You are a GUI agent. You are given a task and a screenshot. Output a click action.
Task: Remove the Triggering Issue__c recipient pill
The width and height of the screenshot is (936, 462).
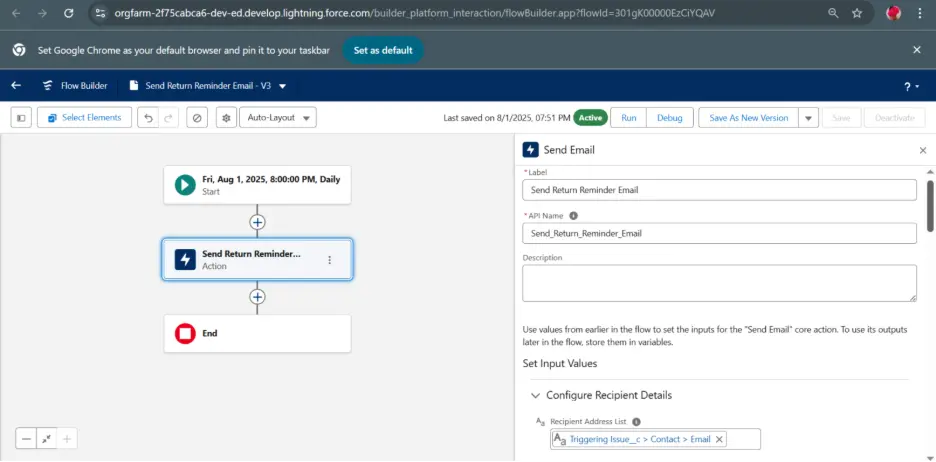click(x=720, y=439)
